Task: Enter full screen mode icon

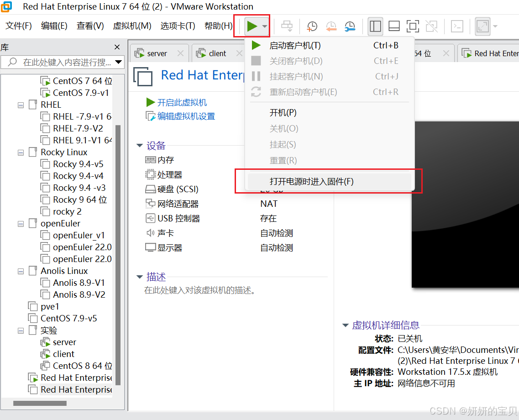Action: pyautogui.click(x=413, y=26)
